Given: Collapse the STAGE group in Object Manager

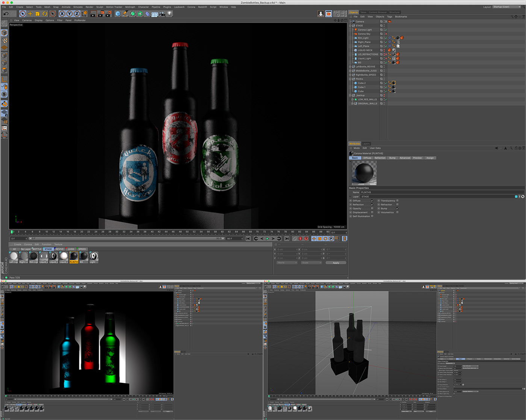Looking at the screenshot, I should tap(350, 26).
